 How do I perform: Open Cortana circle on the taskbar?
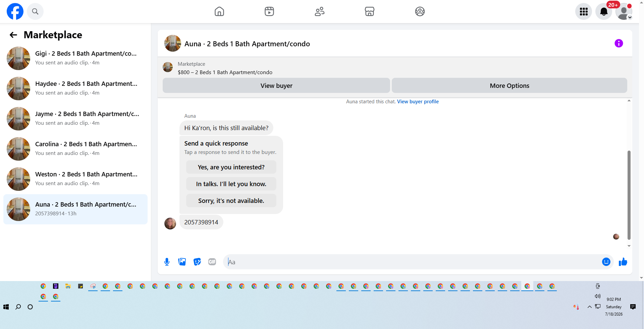(x=30, y=307)
